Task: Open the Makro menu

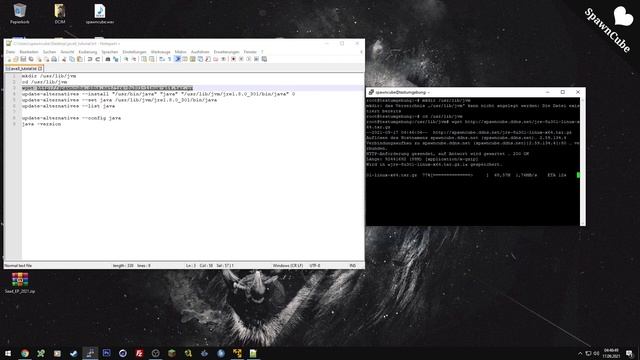Action: (180, 52)
